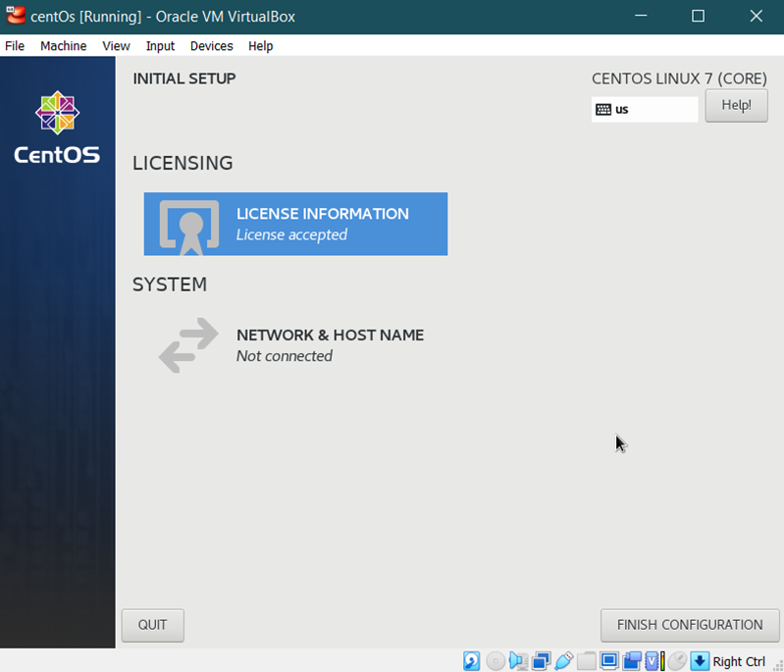784x672 pixels.
Task: Click the CentOS logo in sidebar
Action: [57, 128]
